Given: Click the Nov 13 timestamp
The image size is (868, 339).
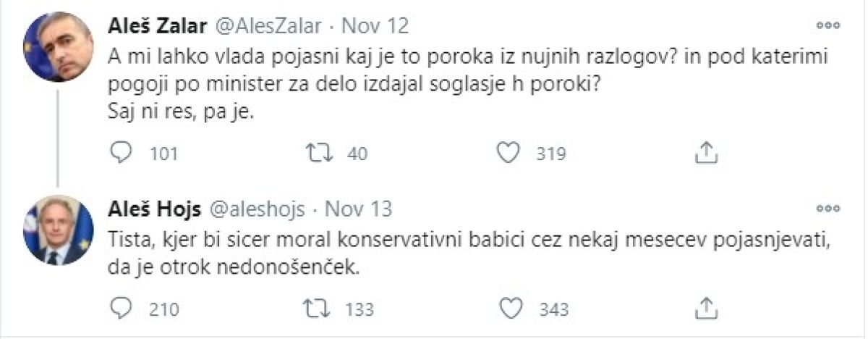Looking at the screenshot, I should click(358, 209).
